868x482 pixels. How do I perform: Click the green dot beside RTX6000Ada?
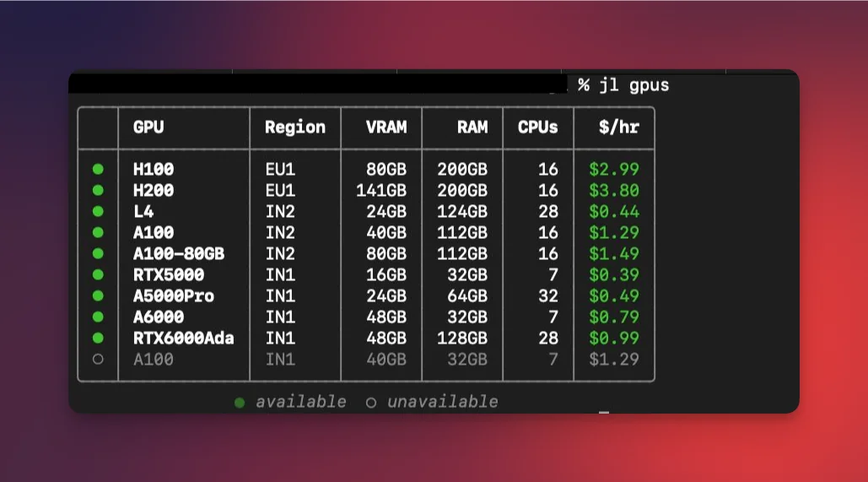coord(98,338)
